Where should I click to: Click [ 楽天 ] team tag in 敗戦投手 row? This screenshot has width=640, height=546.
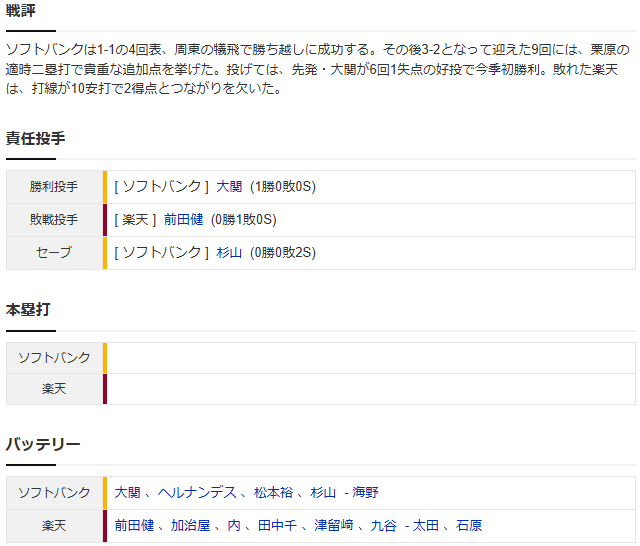[135, 220]
